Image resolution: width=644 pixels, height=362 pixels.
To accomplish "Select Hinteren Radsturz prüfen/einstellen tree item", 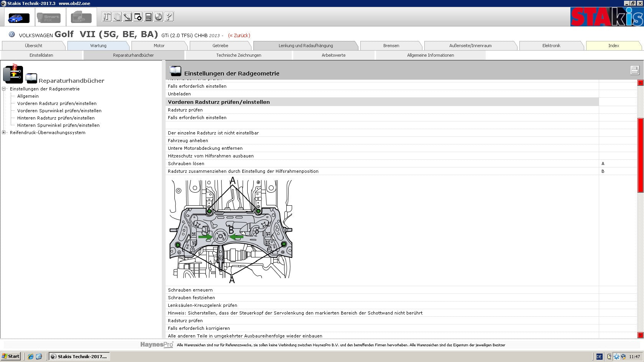I will pyautogui.click(x=56, y=118).
